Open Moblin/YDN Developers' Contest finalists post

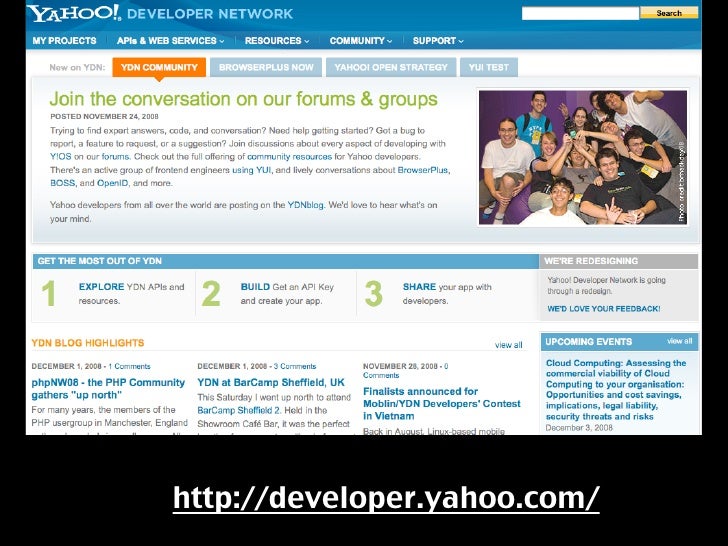coord(442,403)
